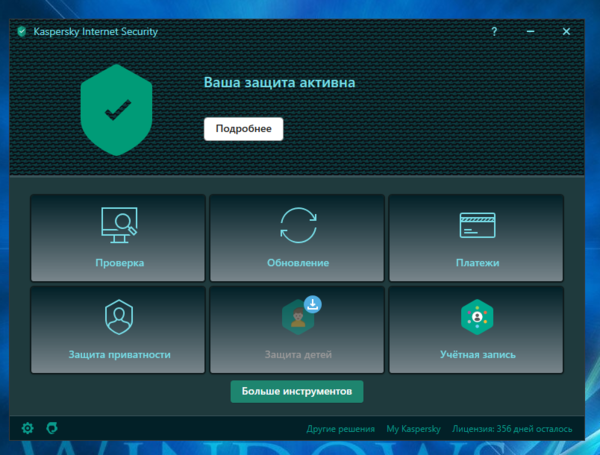Click the Kaspersky shield logo in title bar
The width and height of the screenshot is (600, 455).
click(22, 31)
